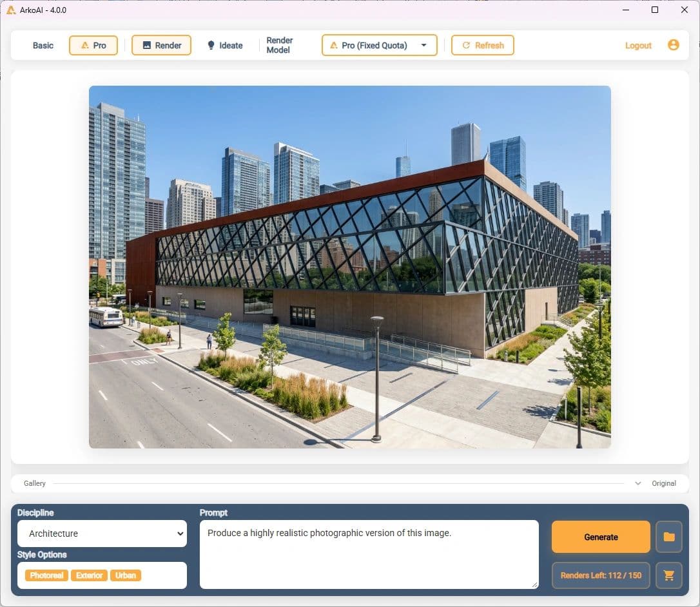The image size is (700, 607).
Task: Switch to Basic mode
Action: point(43,46)
